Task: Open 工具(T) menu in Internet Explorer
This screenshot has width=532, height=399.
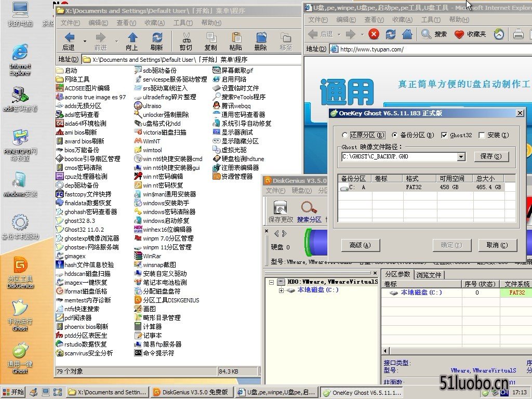Action: [x=431, y=20]
